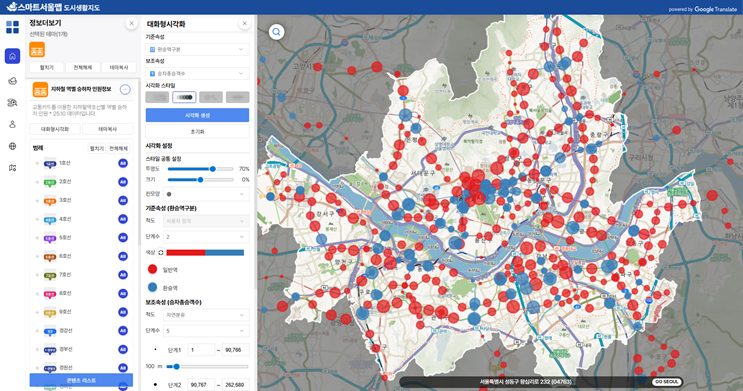Adjust the 크기 size slider handle
743x391 pixels.
click(200, 180)
